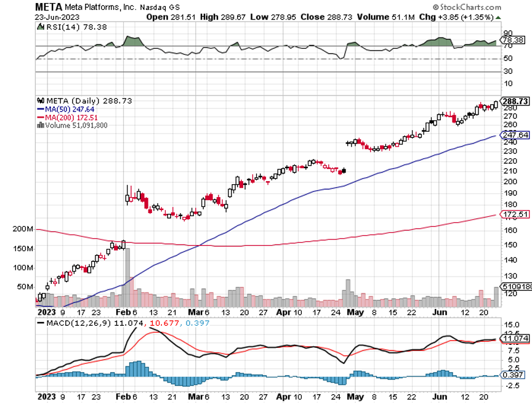Click the blue 247.64 MA(50) tag on the price axis

515,135
